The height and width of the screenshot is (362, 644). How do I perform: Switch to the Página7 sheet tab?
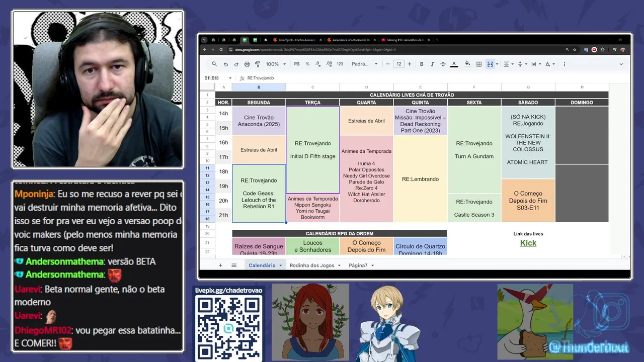click(358, 265)
